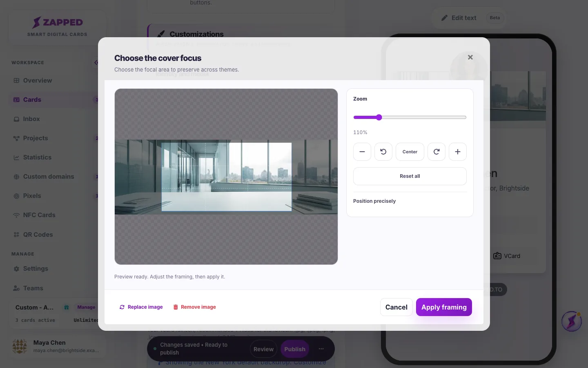Click the Publish button
The height and width of the screenshot is (368, 588).
[295, 349]
